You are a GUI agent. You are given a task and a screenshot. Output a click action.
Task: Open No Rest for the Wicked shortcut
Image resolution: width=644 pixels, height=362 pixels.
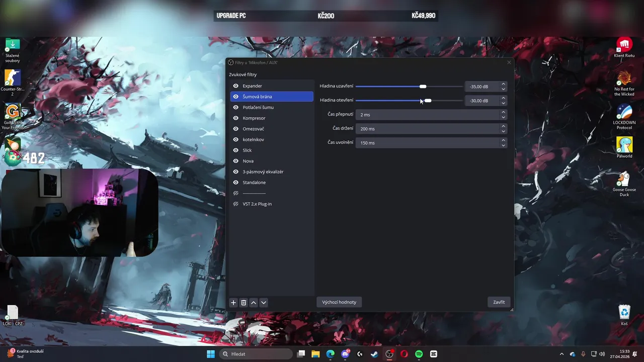(624, 83)
